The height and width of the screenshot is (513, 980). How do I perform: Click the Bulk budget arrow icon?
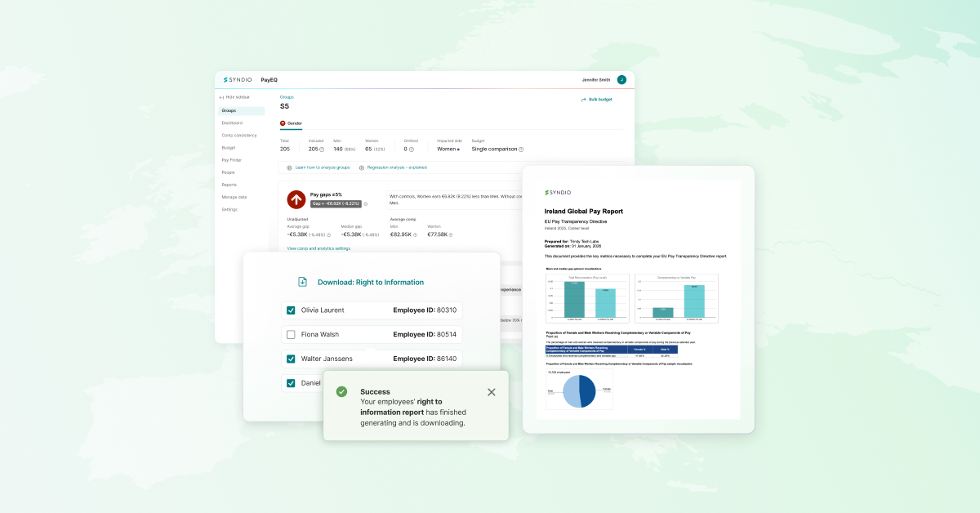(583, 100)
